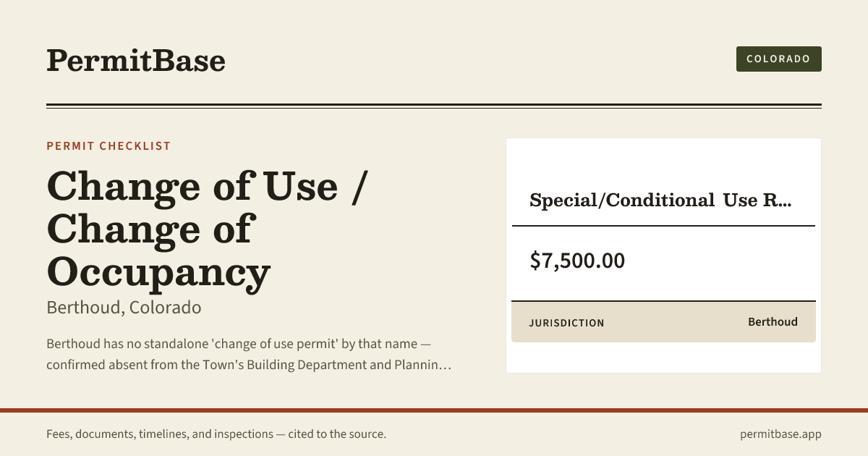Click the Special/Conditional Use R… card title
The image size is (868, 456).
660,200
